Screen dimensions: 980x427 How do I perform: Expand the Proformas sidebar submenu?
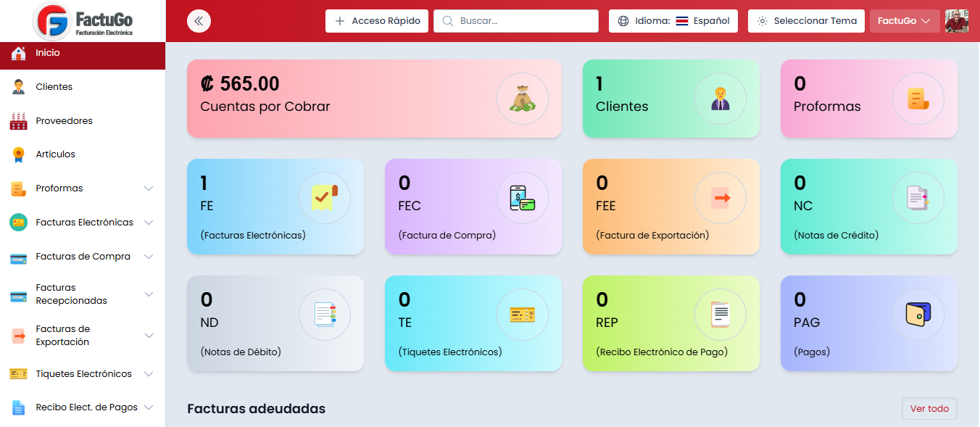(149, 188)
